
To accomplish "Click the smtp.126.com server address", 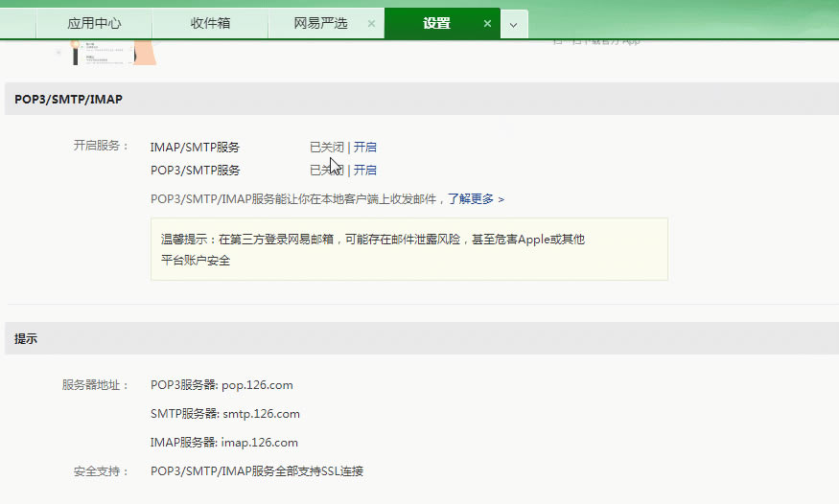I will [261, 414].
